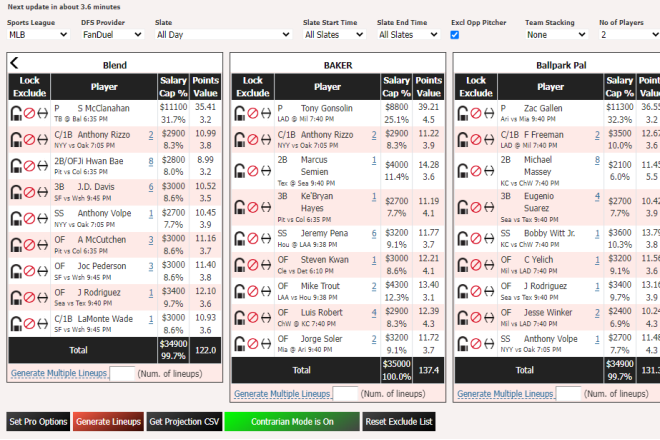
Task: Click Reset Exclude List button
Action: [399, 421]
